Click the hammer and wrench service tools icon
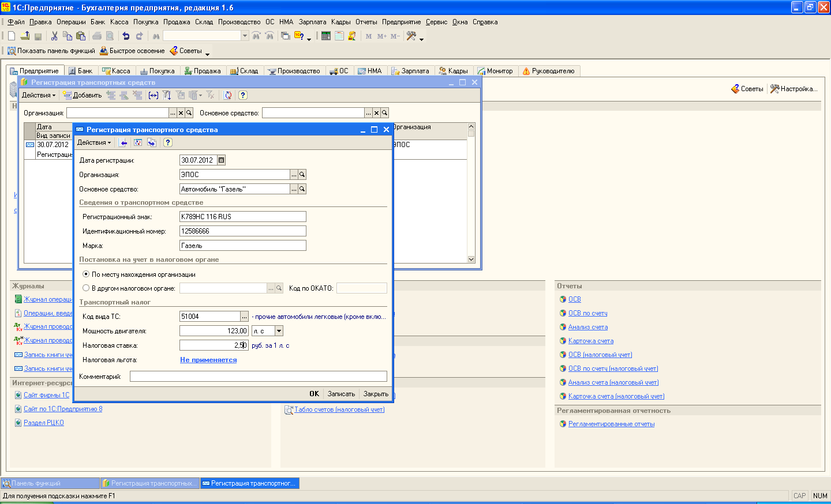Screen dimensions: 831x504 411,36
